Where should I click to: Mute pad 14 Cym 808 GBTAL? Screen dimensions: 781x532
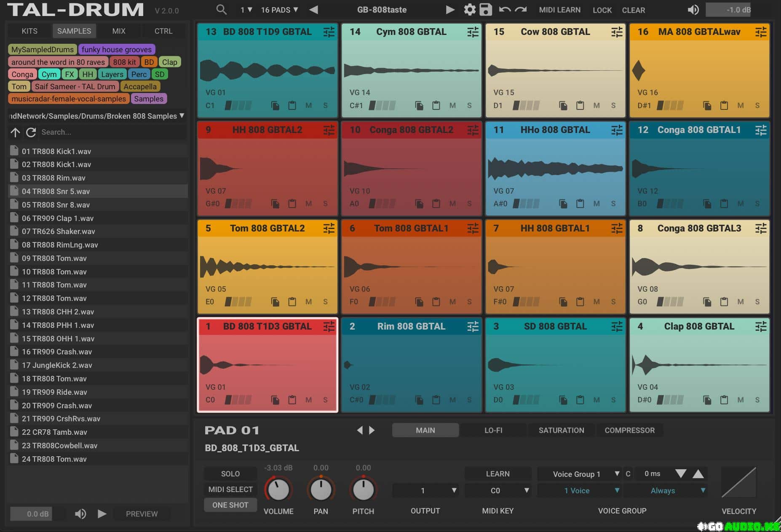[452, 106]
